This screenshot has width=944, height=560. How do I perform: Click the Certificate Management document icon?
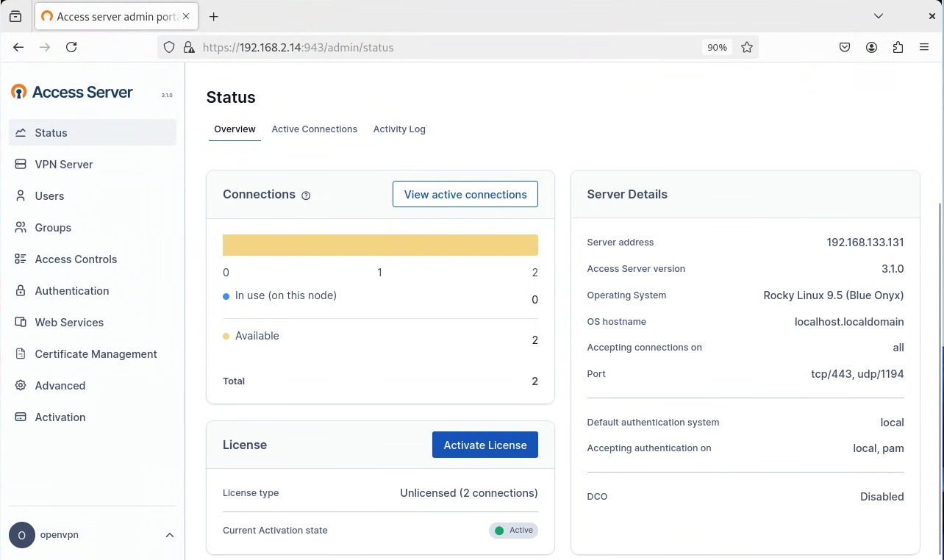[21, 354]
